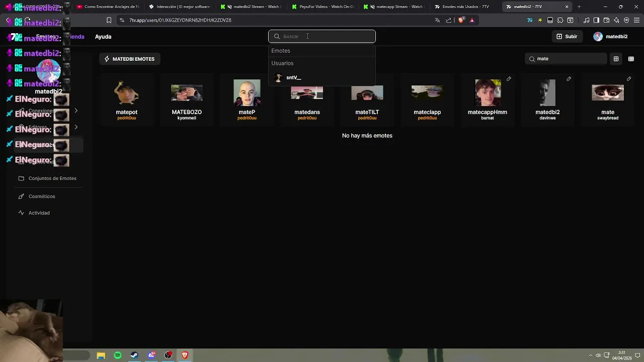Close the matedbi2 - 7TV tab

point(567,7)
